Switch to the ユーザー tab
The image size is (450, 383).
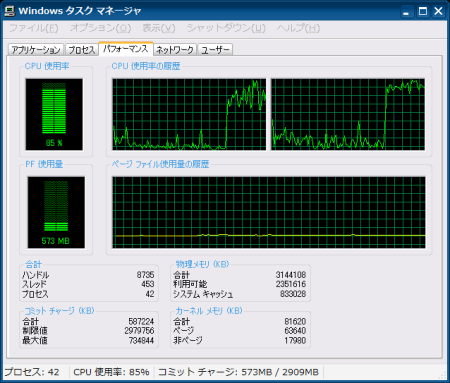coord(215,50)
